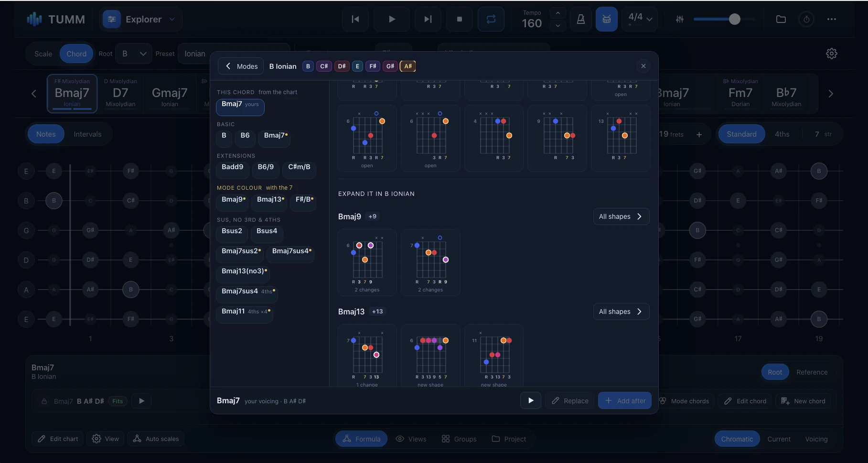
Task: Switch to the Project tab
Action: (x=509, y=439)
